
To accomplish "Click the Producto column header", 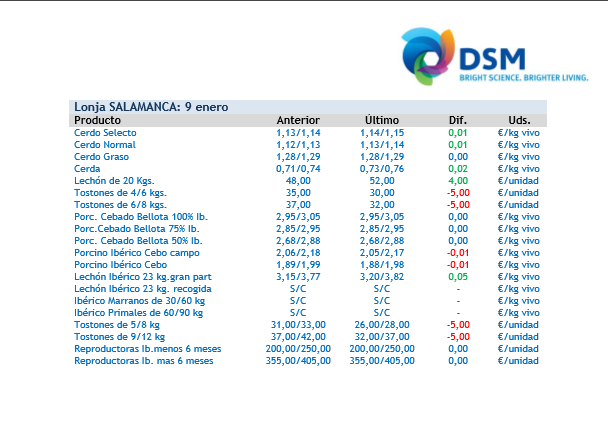I will tap(98, 120).
